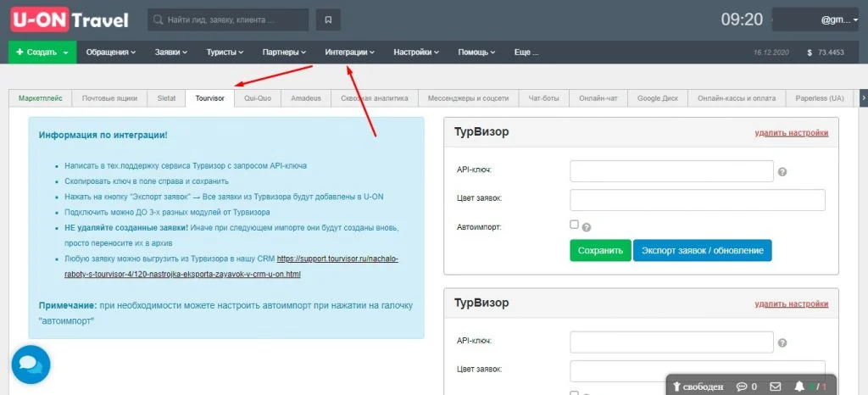Select the Tourvisor tab
The image size is (868, 395).
pos(210,98)
